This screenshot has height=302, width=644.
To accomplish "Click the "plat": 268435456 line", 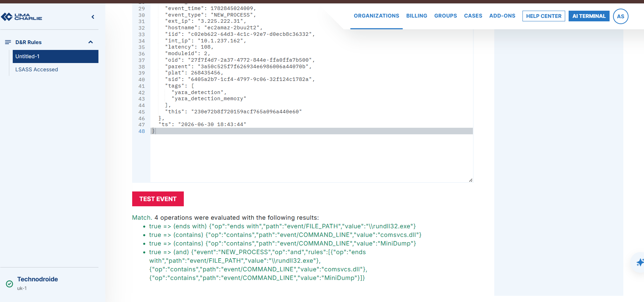I will [194, 73].
